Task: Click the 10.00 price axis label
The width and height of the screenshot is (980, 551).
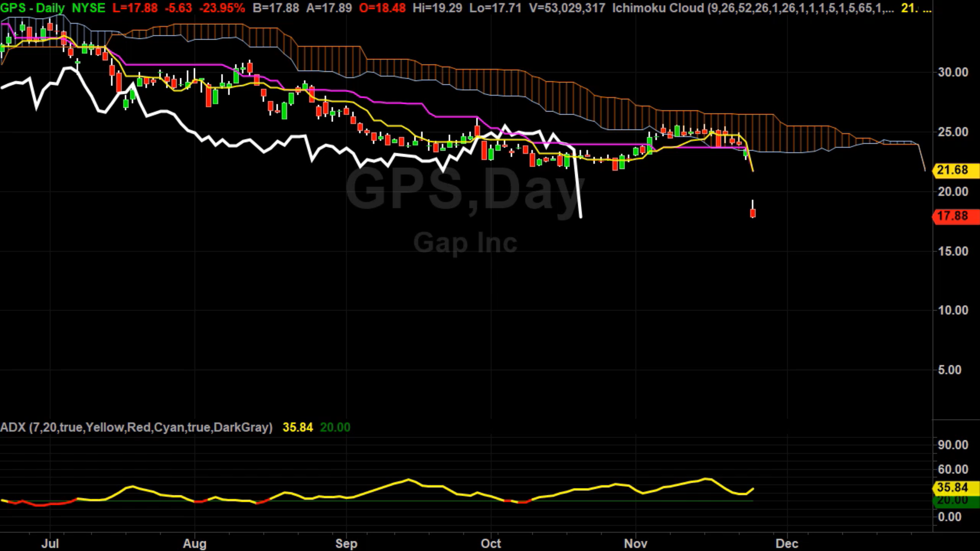Action: 953,310
